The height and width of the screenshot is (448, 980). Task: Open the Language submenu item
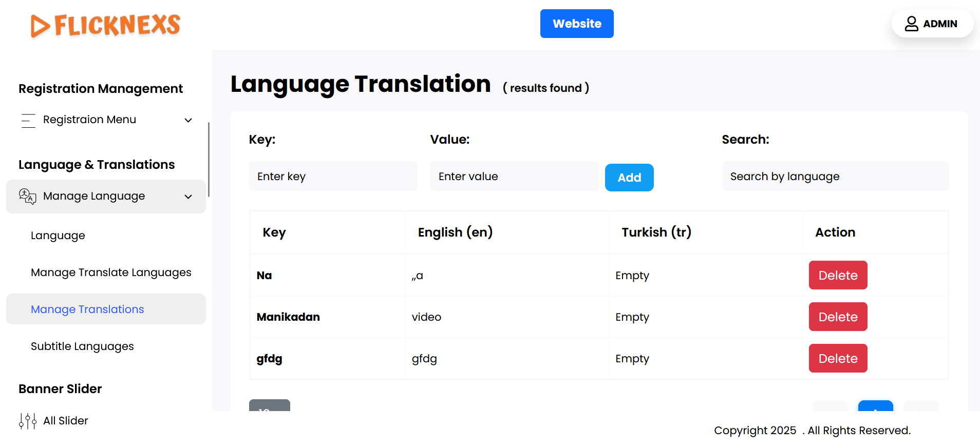pos(58,236)
